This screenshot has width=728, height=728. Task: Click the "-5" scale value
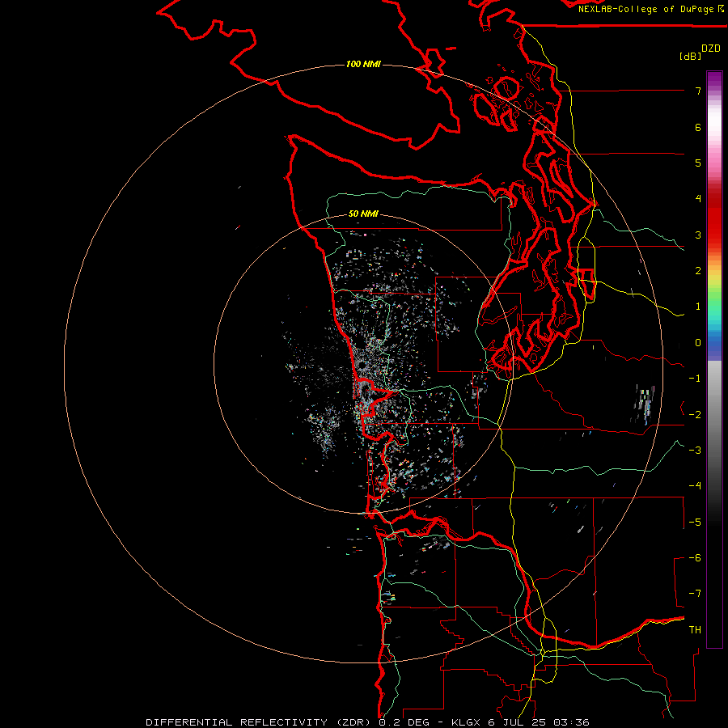point(695,523)
